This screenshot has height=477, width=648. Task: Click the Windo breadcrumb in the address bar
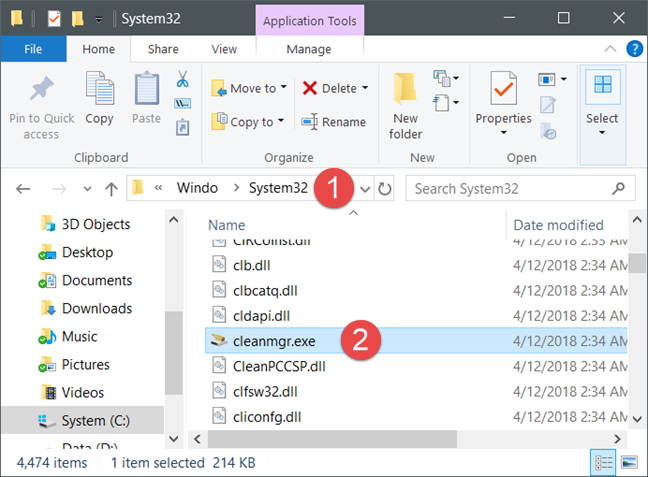(x=197, y=188)
